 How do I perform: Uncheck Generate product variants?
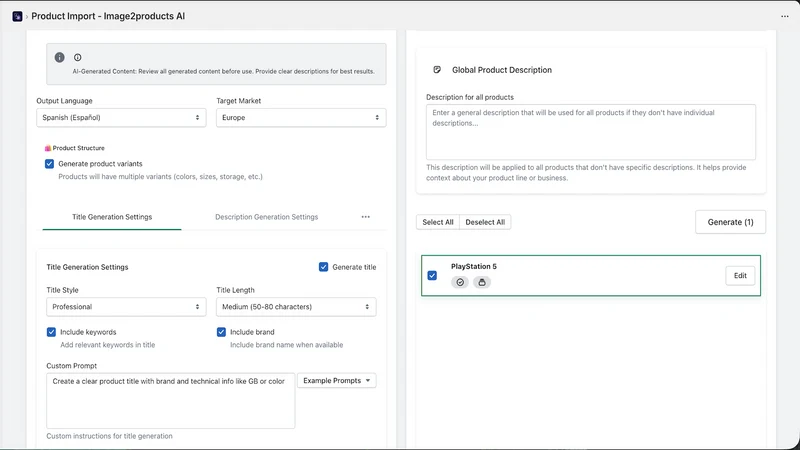coord(49,164)
